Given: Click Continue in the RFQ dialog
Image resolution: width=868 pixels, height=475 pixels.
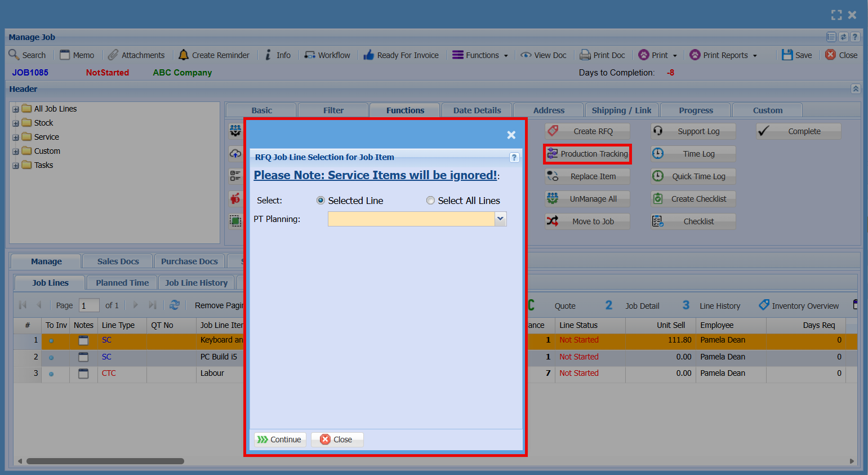Looking at the screenshot, I should point(280,440).
